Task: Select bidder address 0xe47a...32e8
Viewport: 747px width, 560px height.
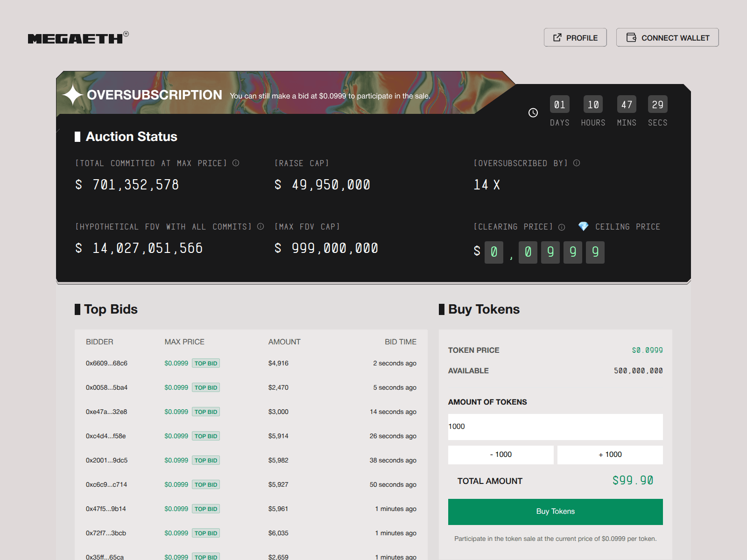Action: (106, 412)
